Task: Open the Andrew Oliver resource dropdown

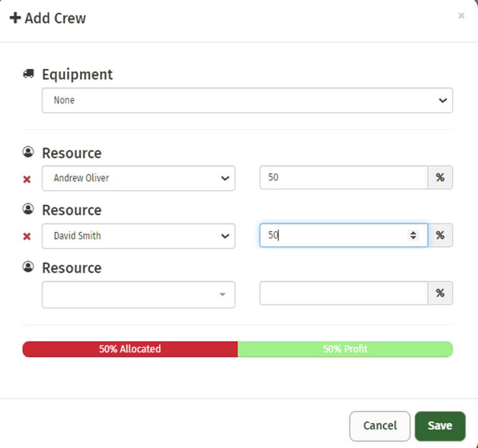Action: tap(138, 178)
